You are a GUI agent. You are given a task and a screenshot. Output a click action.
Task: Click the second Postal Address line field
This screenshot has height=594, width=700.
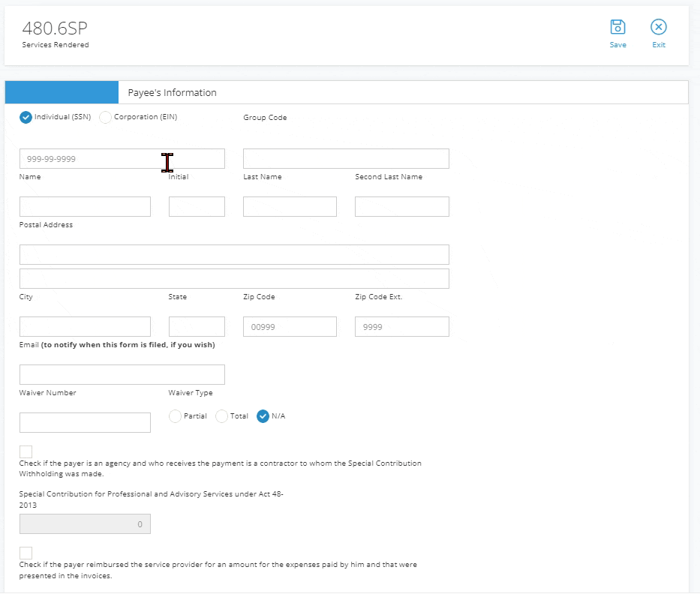[x=234, y=278]
